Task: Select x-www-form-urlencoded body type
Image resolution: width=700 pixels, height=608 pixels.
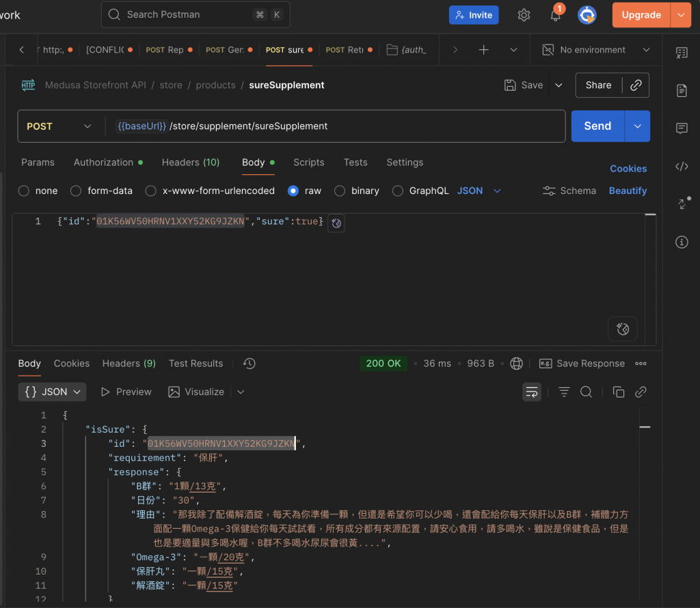Action: (151, 191)
